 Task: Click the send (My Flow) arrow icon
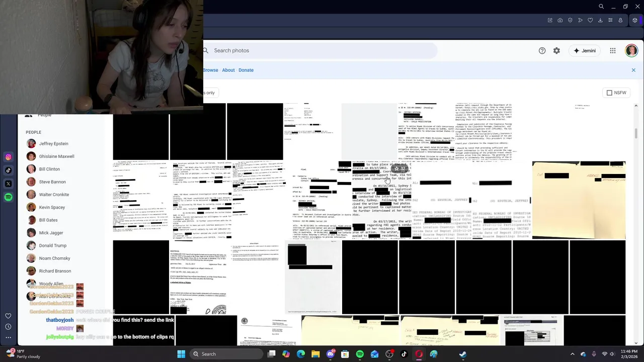(x=580, y=20)
